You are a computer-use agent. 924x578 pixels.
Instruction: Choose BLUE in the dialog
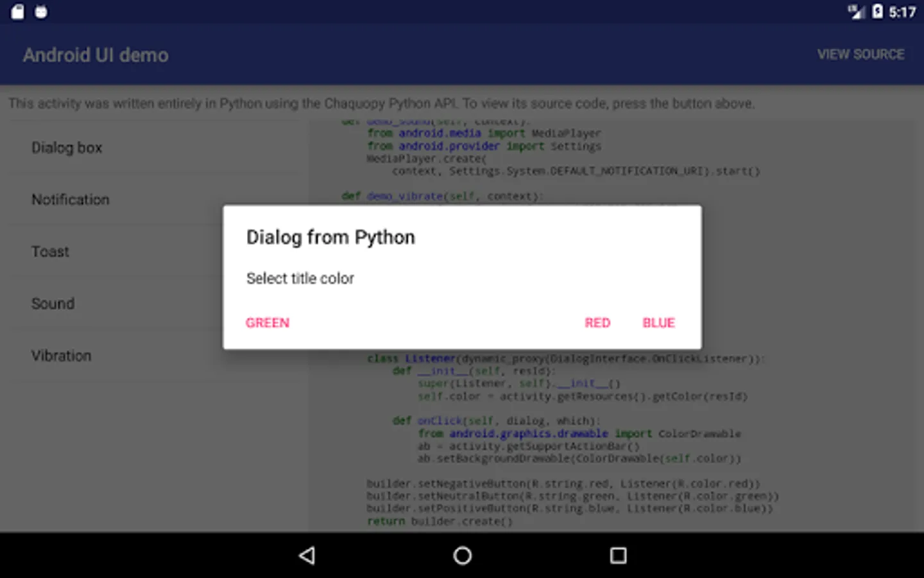point(659,322)
